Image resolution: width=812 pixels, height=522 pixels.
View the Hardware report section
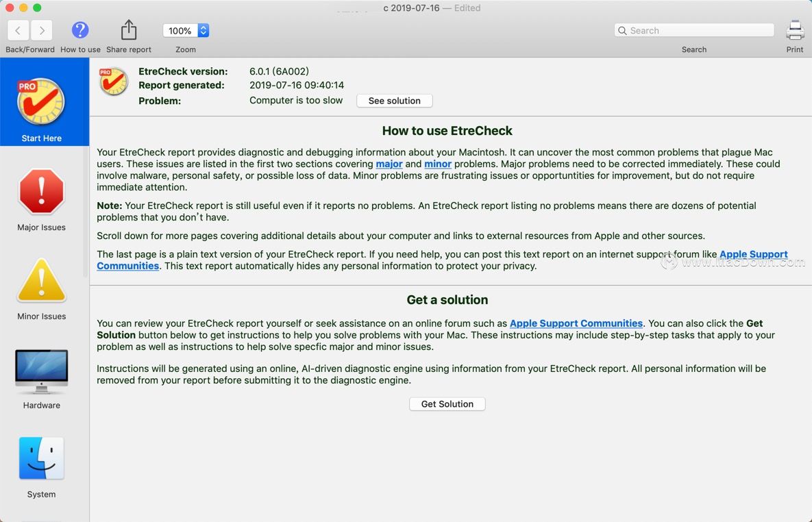coord(41,370)
